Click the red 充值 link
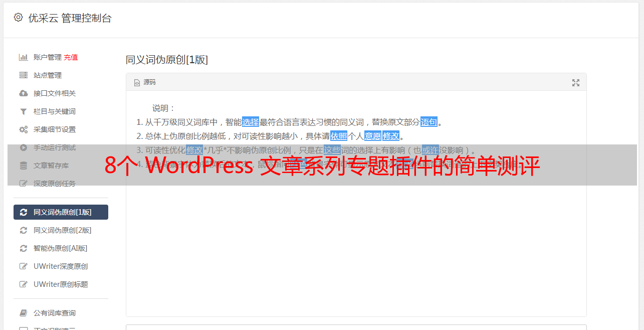Screen dimensions: 644x330 (71, 57)
